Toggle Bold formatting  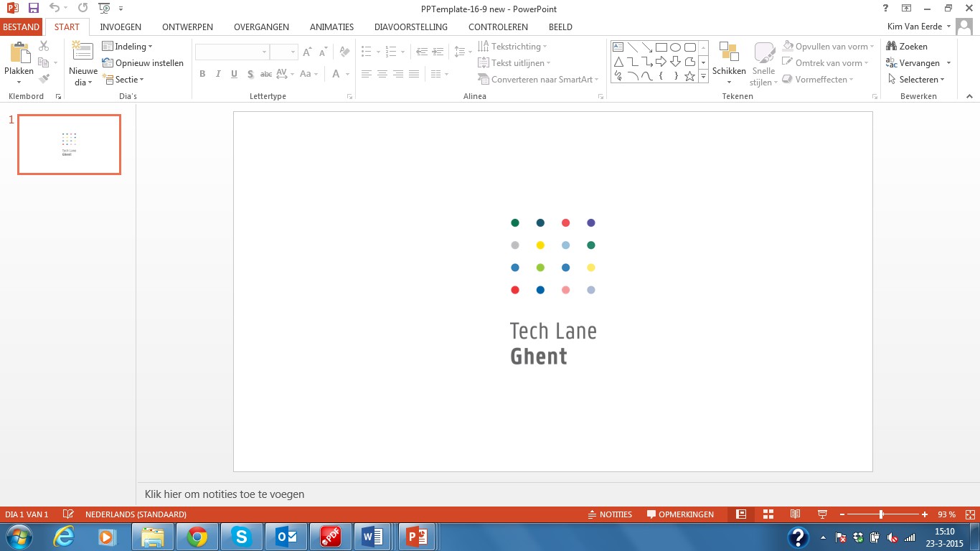click(202, 74)
